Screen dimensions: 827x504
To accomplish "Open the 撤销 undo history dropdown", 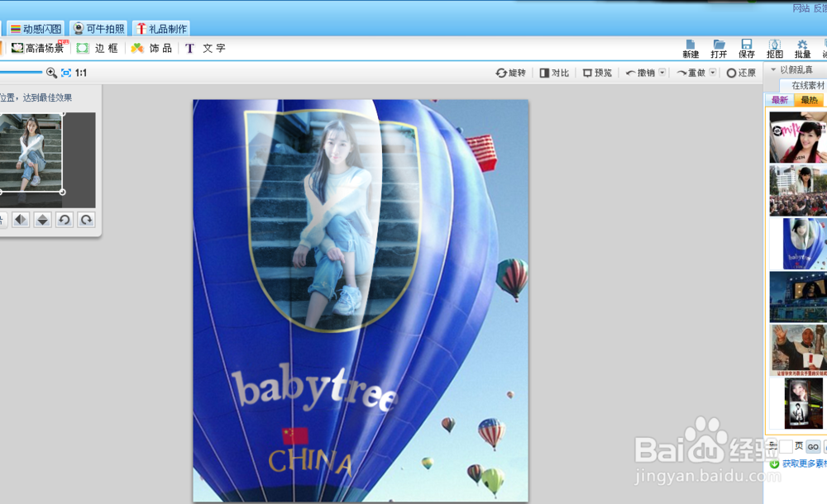I will pos(662,72).
